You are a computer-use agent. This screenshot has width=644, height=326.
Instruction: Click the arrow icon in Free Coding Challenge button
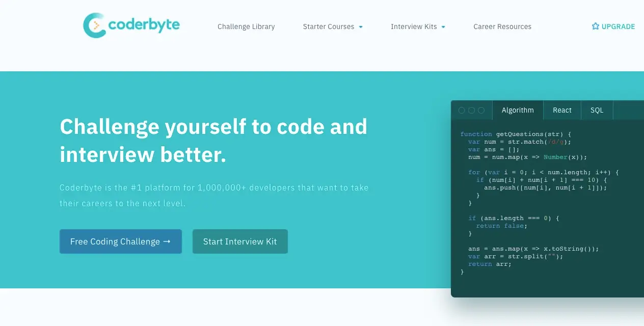click(168, 241)
